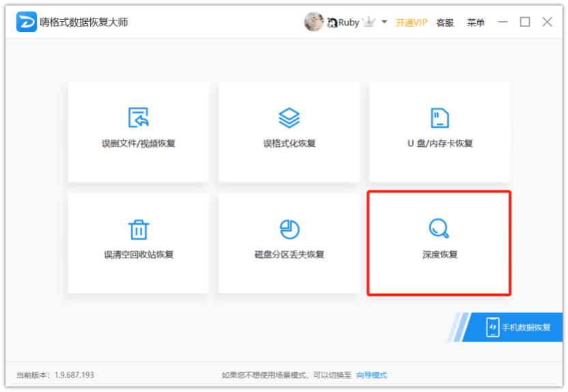This screenshot has height=392, width=568.
Task: Select U盘/内存卡恢复 label
Action: (x=440, y=143)
